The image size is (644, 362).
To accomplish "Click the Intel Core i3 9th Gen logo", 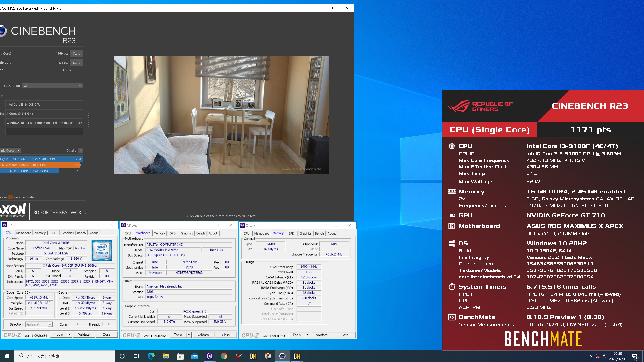I will (102, 251).
